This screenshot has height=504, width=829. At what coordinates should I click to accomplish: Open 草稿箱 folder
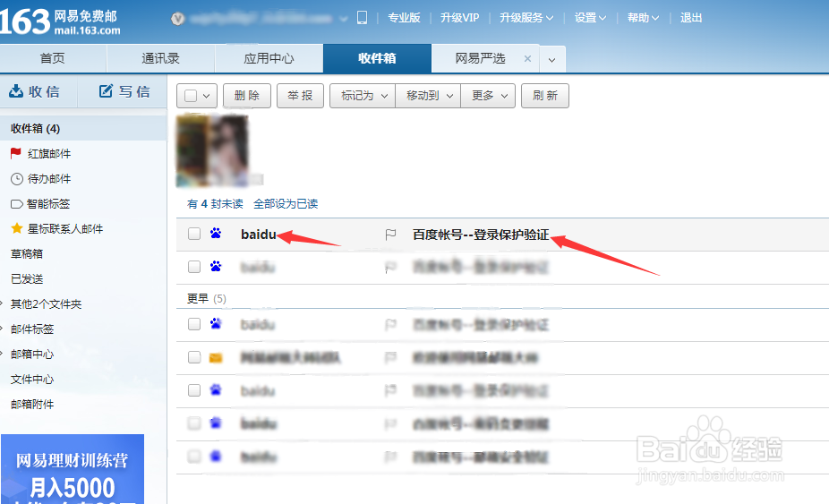[27, 254]
